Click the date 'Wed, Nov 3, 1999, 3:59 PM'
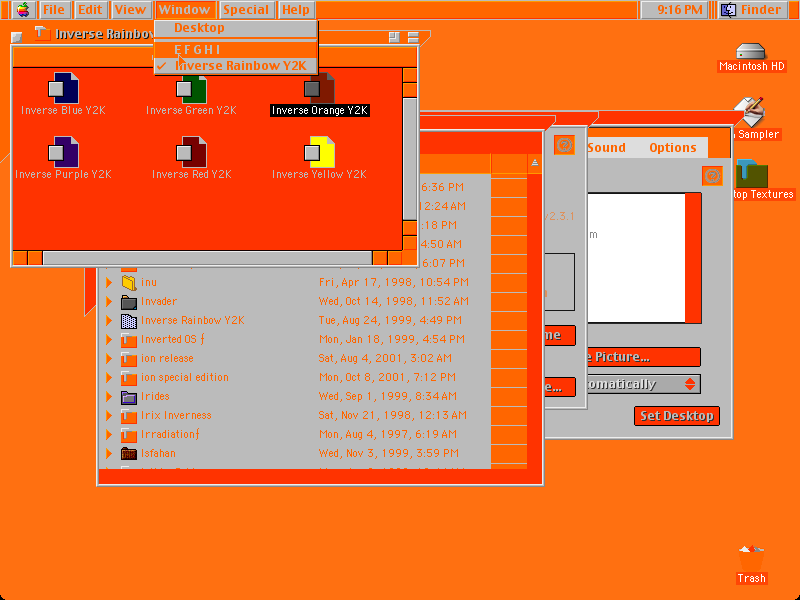Screen dimensions: 800x600 388,454
